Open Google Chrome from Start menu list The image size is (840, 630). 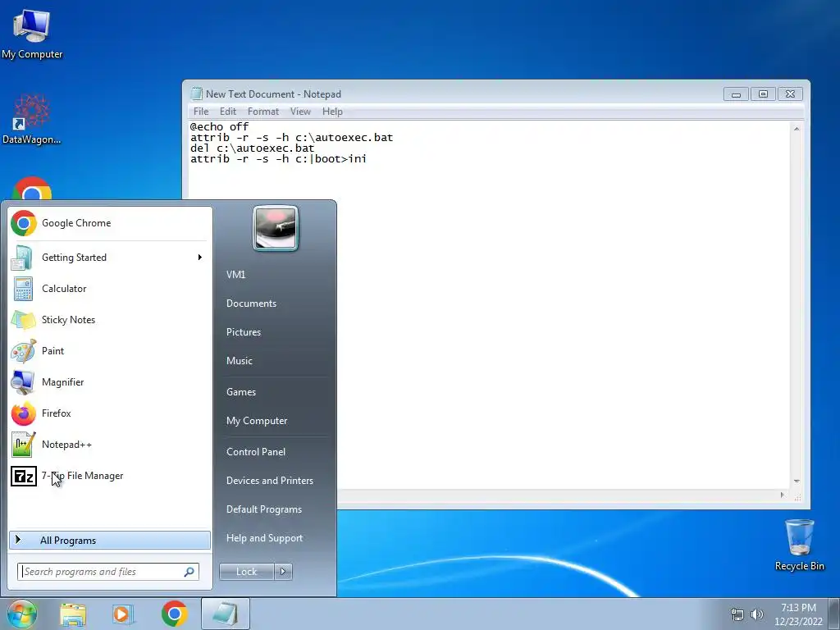click(110, 223)
